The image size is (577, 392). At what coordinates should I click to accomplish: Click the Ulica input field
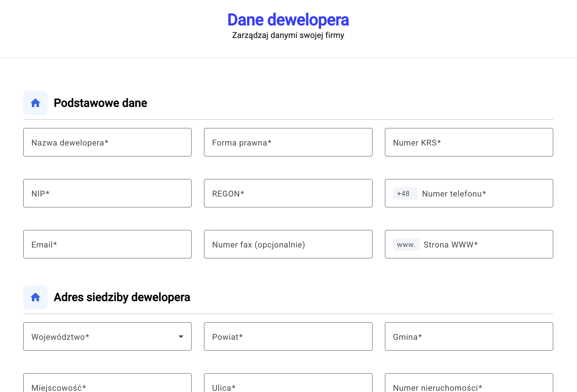point(288,386)
